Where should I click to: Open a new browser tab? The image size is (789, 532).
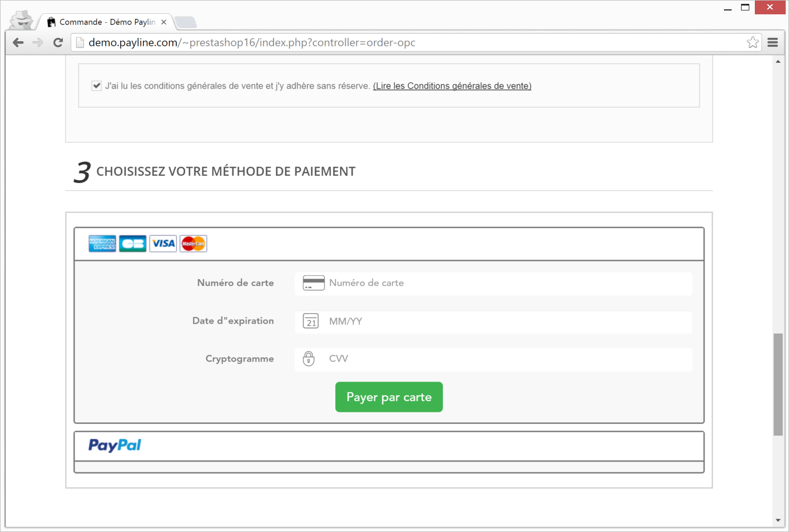pos(186,23)
